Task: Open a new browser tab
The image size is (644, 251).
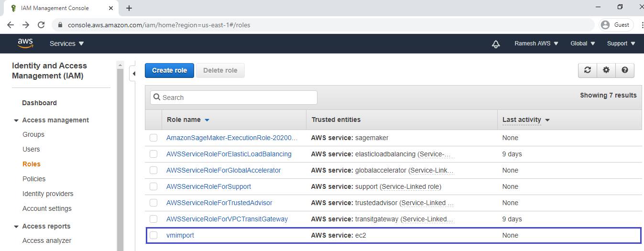Action: pyautogui.click(x=129, y=8)
